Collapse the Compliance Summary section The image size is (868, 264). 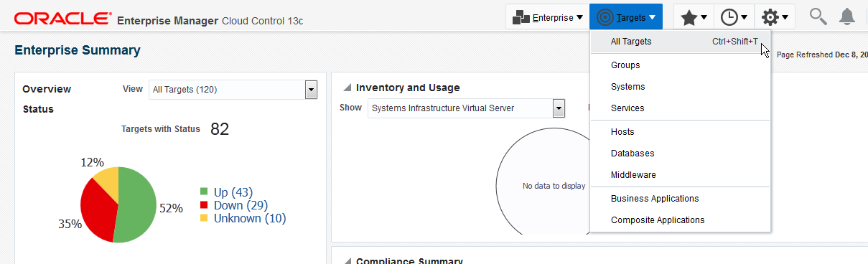pyautogui.click(x=347, y=261)
